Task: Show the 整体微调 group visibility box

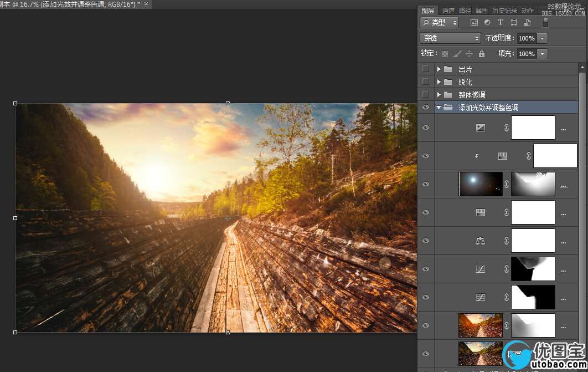Action: coord(426,95)
